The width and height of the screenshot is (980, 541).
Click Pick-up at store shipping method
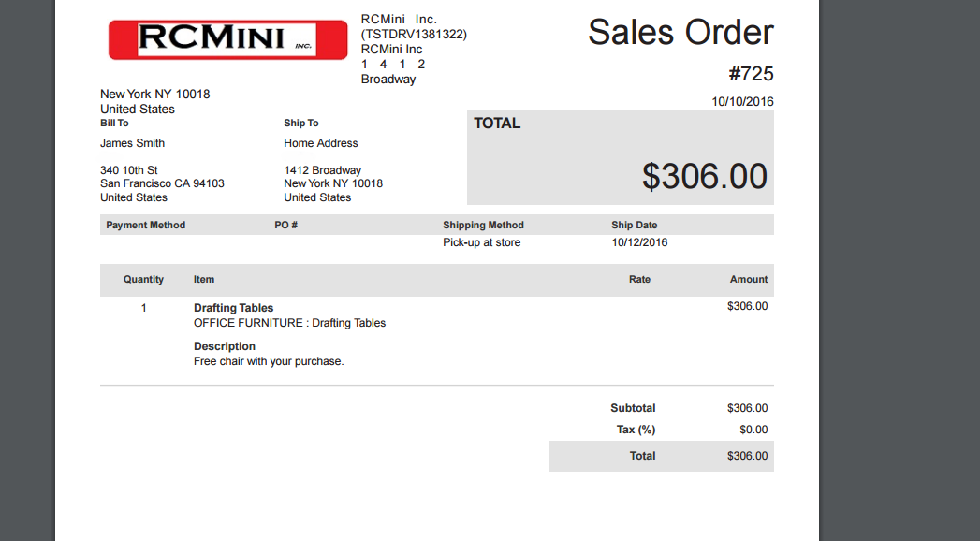[x=482, y=241]
